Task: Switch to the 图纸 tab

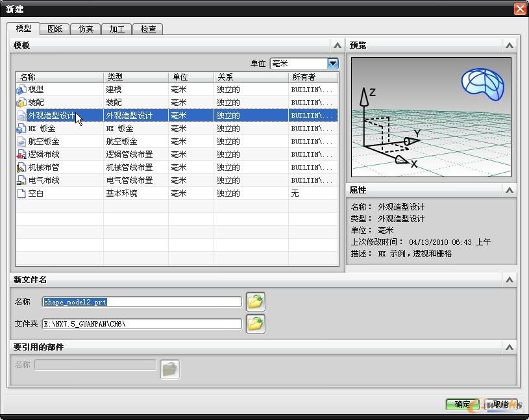Action: click(x=55, y=29)
